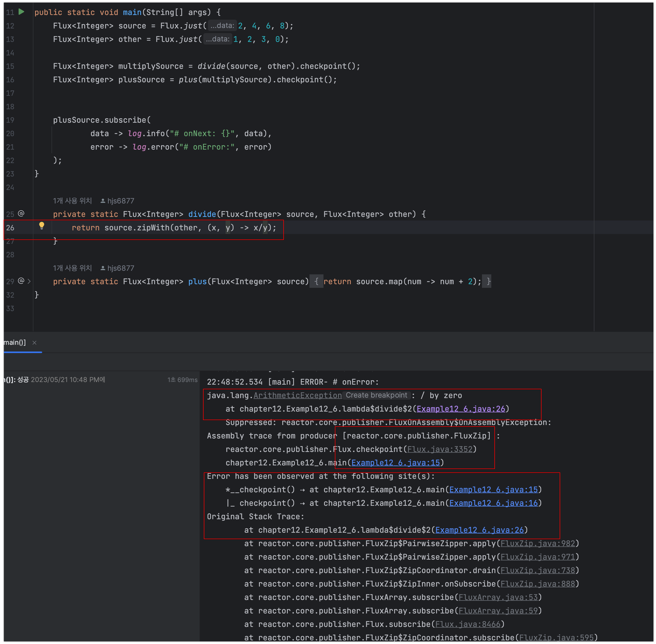Click the @ gutter icon beside plus method
Image resolution: width=656 pixels, height=644 pixels.
tap(21, 281)
